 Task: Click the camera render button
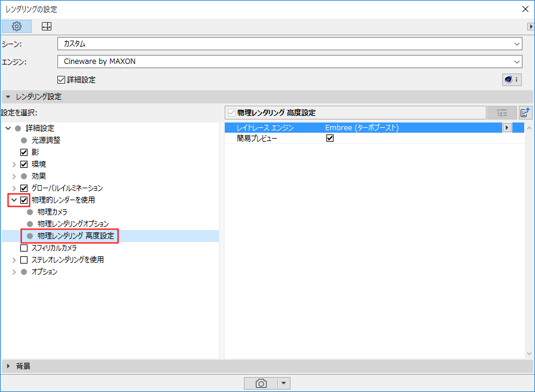click(x=261, y=383)
